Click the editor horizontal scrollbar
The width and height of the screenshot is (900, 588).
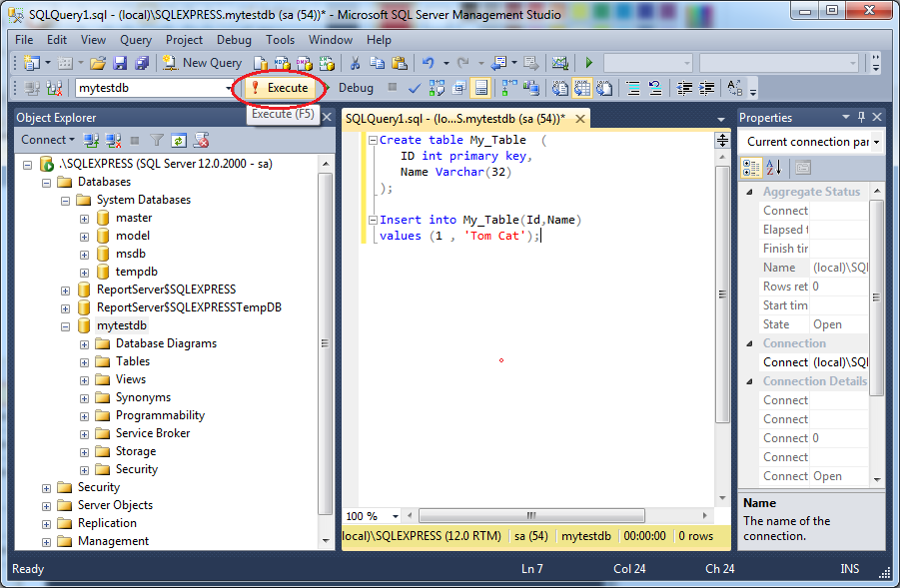tap(531, 516)
